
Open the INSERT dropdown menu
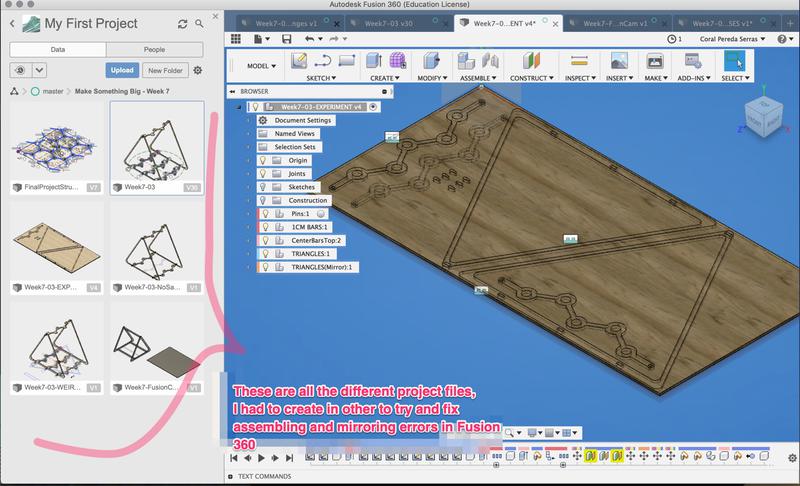coord(619,78)
